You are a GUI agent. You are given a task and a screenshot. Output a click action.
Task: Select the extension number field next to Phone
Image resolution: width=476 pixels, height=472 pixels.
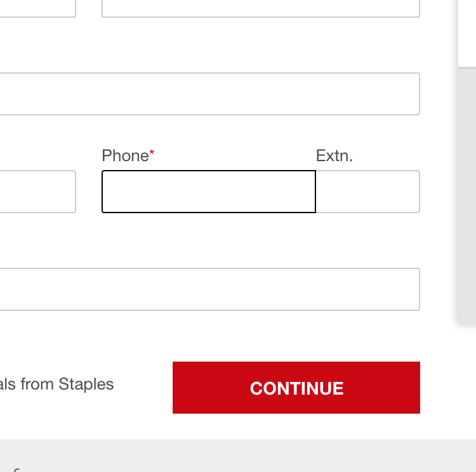click(367, 192)
